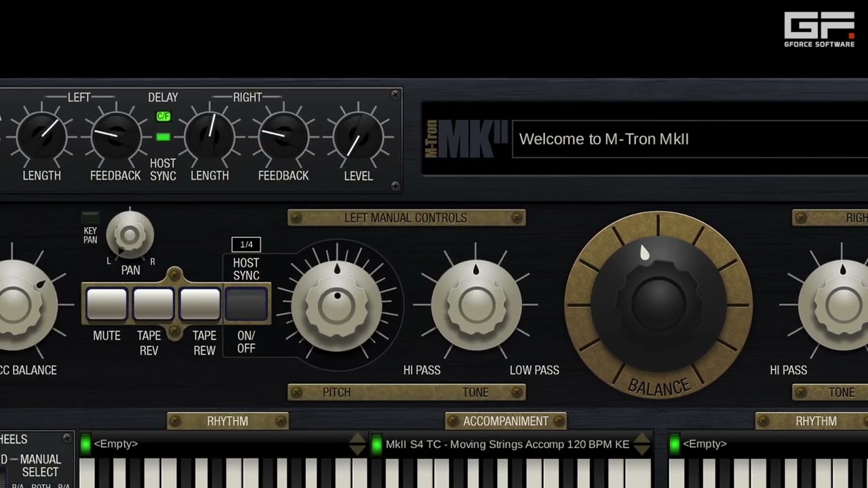Adjust the Left delay Feedback knob
The height and width of the screenshot is (488, 868).
pyautogui.click(x=116, y=135)
